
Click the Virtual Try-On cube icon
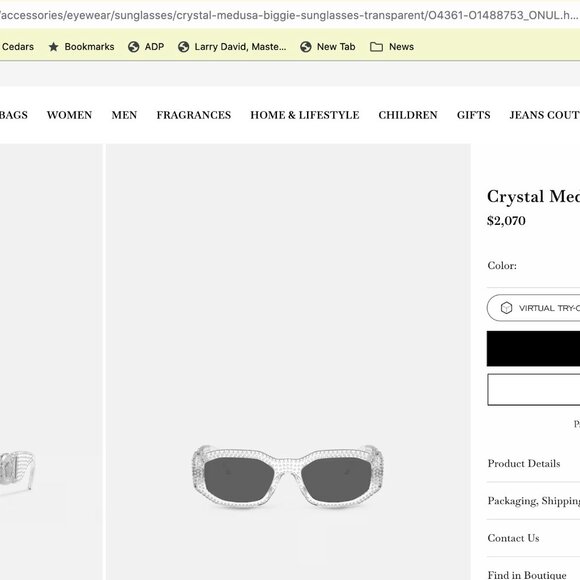tap(506, 308)
